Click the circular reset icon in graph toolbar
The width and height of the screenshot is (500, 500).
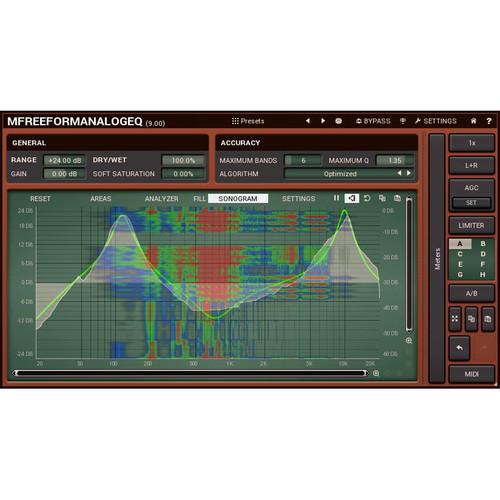click(367, 198)
